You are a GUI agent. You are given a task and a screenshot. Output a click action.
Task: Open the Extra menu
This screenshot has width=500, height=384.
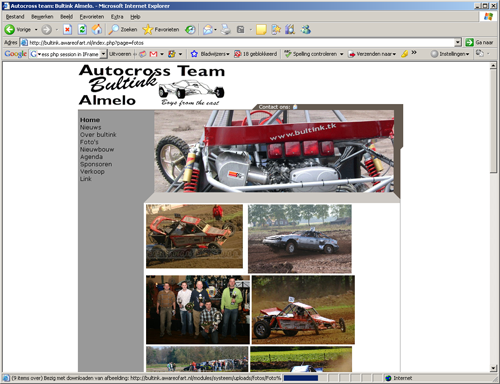(117, 17)
